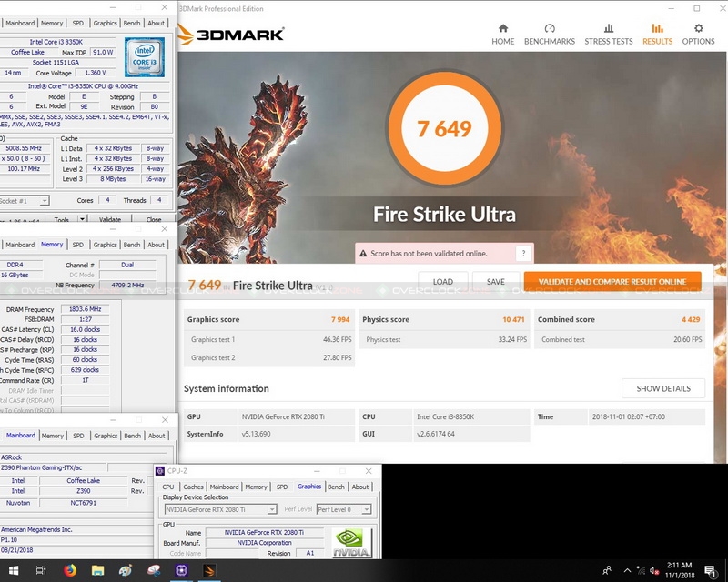This screenshot has width=728, height=582.
Task: Click the Graphics test 1 result 46.36 FPS
Action: tap(337, 340)
